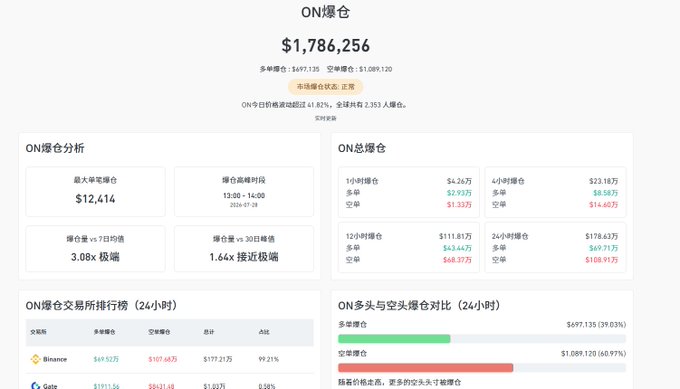The height and width of the screenshot is (389, 680).
Task: Select the 爆仓高峰时段 13:00 - 14:00 card
Action: click(x=244, y=191)
